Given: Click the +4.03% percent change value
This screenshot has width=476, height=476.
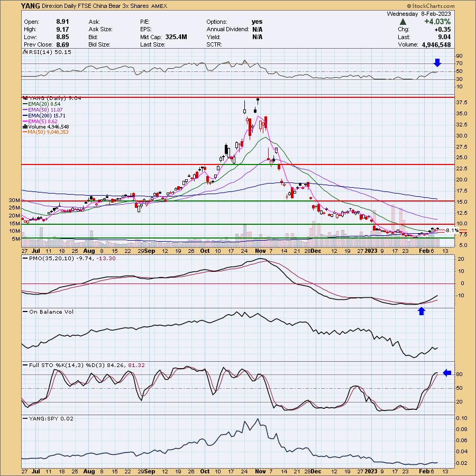Looking at the screenshot, I should coord(437,22).
